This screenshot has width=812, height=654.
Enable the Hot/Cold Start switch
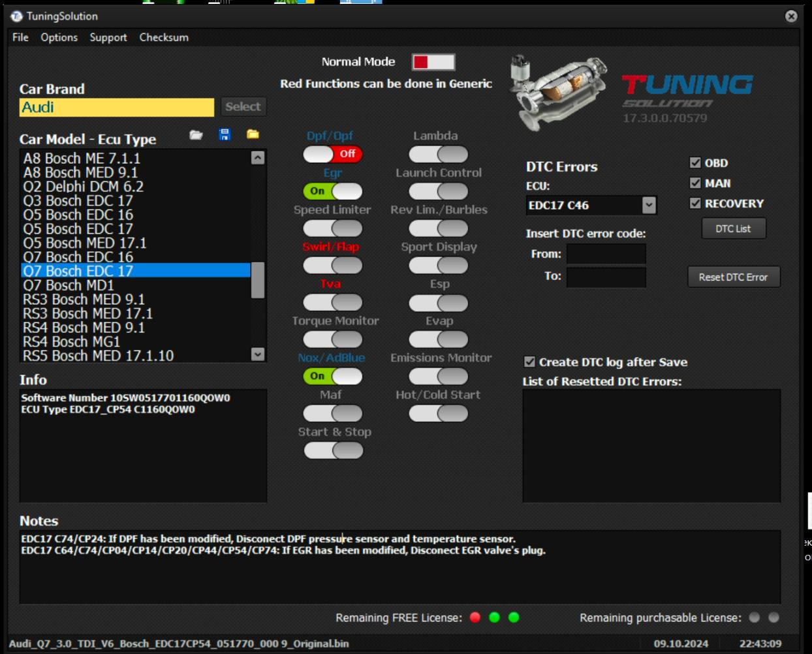[439, 414]
